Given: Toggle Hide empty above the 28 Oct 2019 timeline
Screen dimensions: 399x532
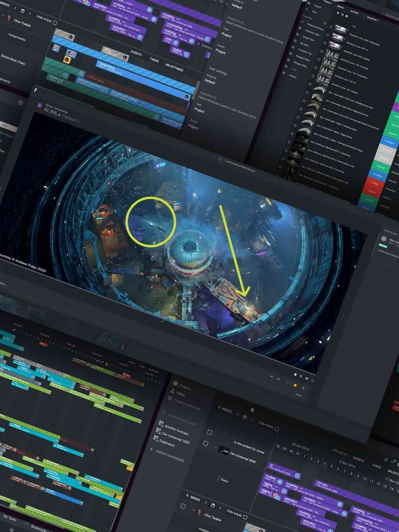Looking at the screenshot, I should point(277,428).
